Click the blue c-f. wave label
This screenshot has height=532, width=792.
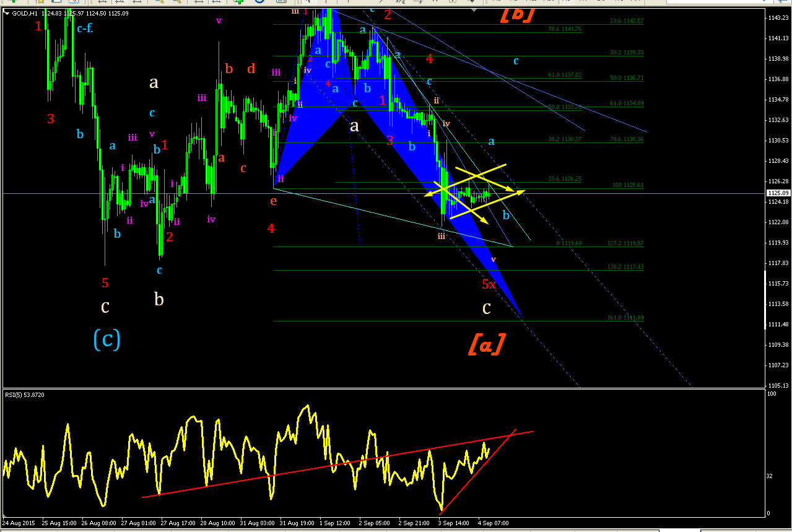click(x=85, y=28)
